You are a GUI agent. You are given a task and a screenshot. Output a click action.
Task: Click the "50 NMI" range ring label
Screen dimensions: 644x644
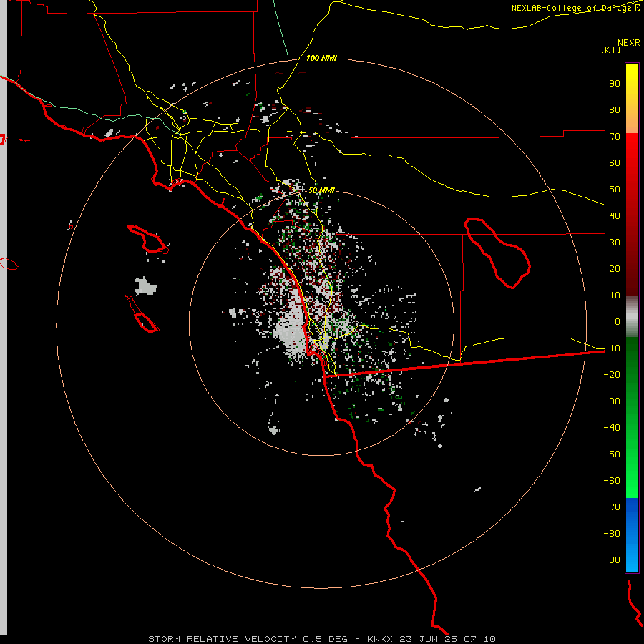[x=321, y=190]
